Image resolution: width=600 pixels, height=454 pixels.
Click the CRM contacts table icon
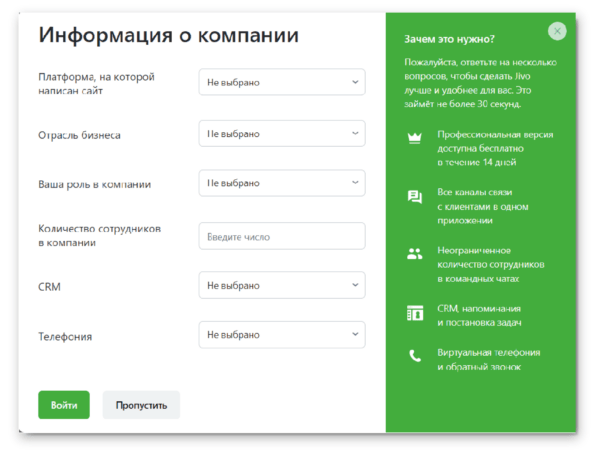coord(415,313)
